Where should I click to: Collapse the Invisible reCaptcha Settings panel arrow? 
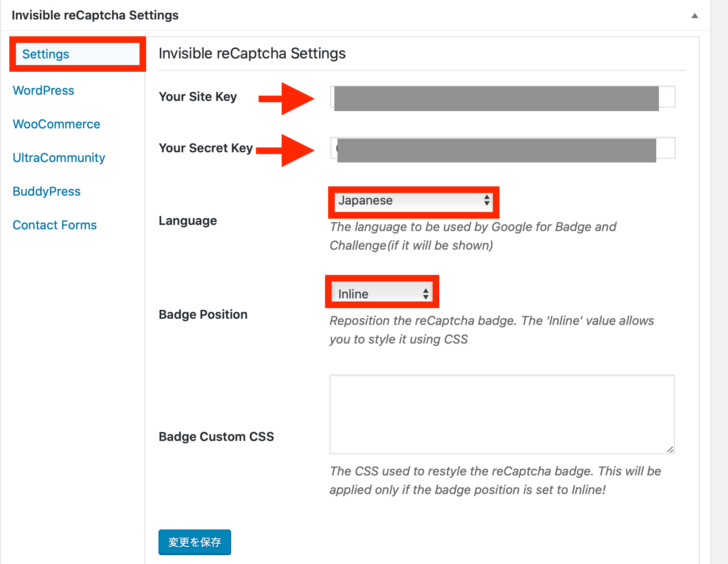pyautogui.click(x=694, y=15)
